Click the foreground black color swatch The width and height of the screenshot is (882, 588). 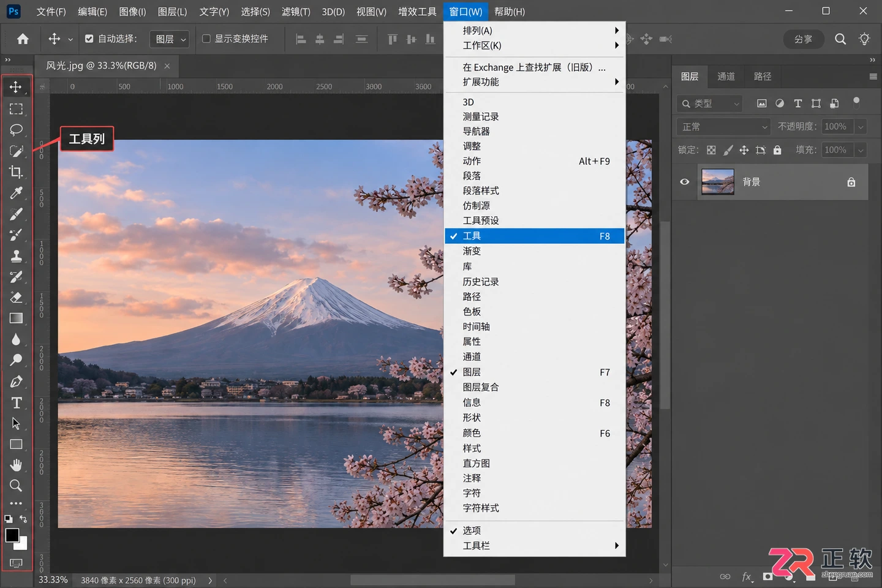point(12,535)
